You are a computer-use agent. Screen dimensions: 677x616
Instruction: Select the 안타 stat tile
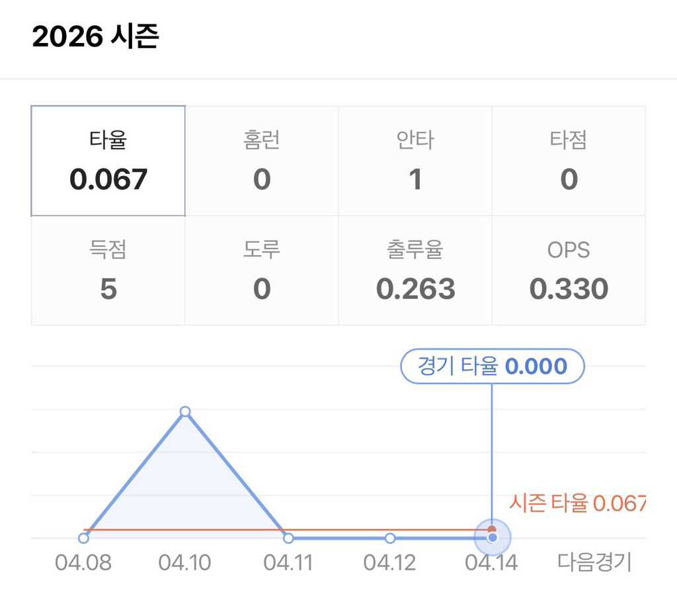(x=415, y=161)
